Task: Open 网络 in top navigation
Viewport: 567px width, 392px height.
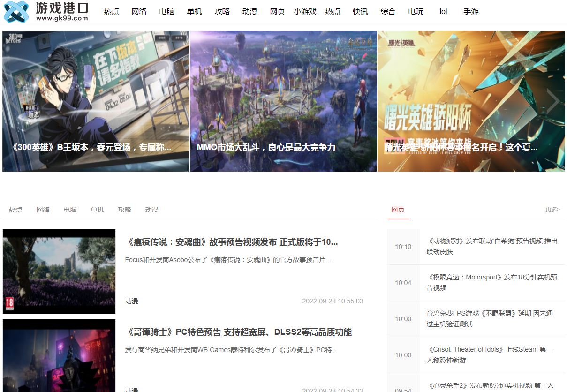Action: point(139,12)
